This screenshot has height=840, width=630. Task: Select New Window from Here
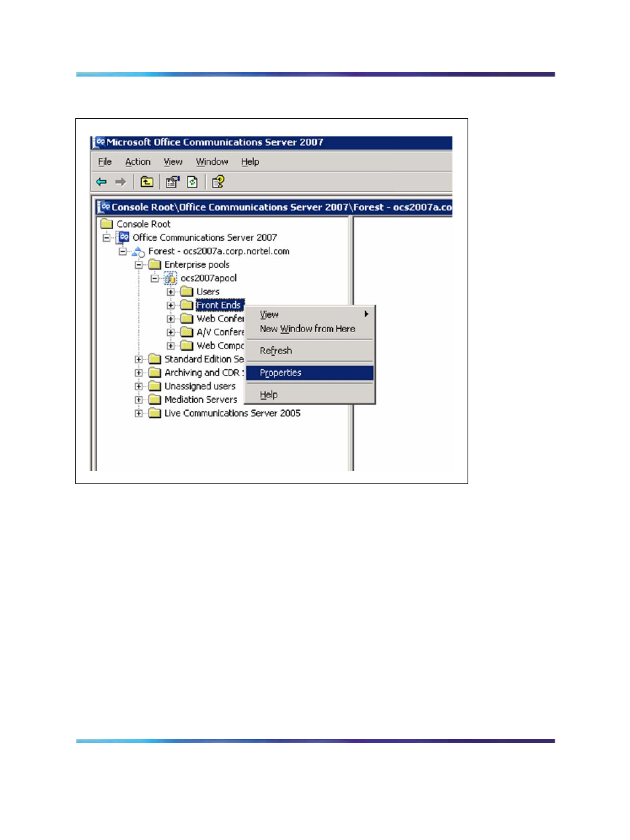[310, 329]
